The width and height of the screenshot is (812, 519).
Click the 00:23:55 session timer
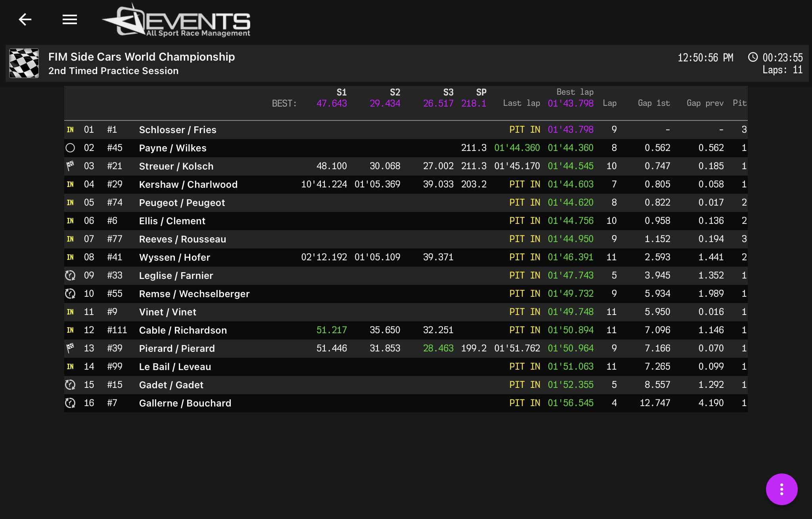[x=783, y=58]
